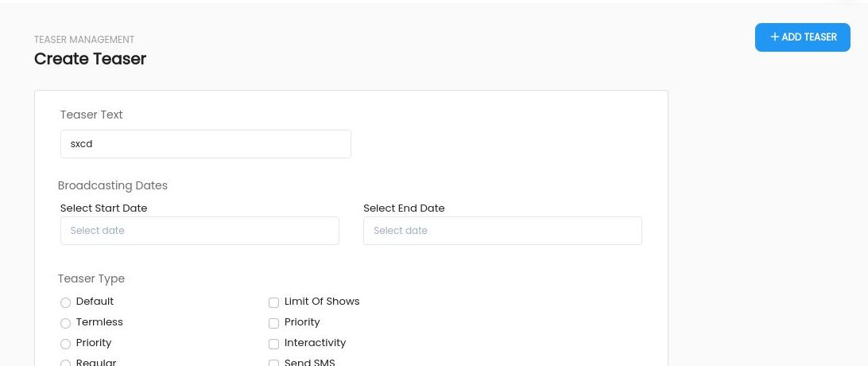Click the plus icon on Add Teaser
Screen dimensions: 868x366
coord(774,37)
